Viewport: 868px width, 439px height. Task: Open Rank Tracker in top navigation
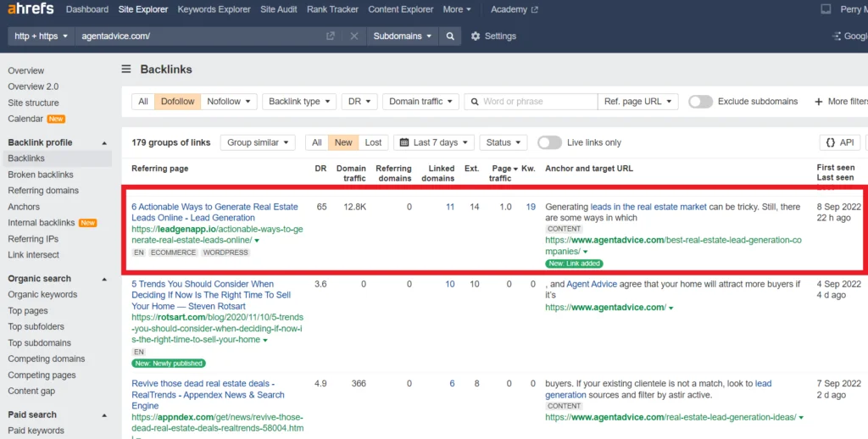pos(332,9)
